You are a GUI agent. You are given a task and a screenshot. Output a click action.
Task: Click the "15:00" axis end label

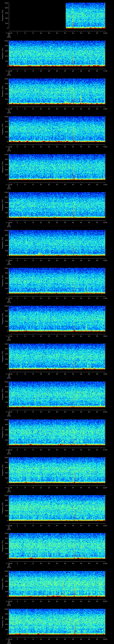click(x=105, y=223)
